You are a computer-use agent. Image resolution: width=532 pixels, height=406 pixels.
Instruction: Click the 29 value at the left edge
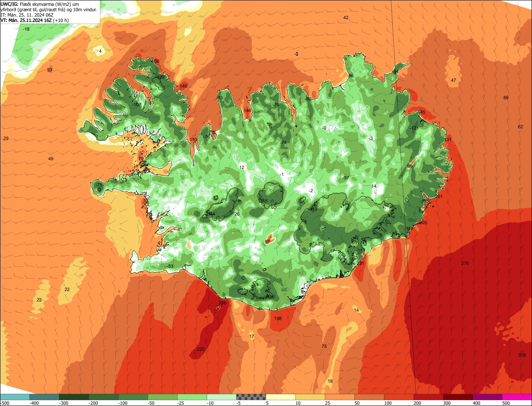[x=6, y=138]
